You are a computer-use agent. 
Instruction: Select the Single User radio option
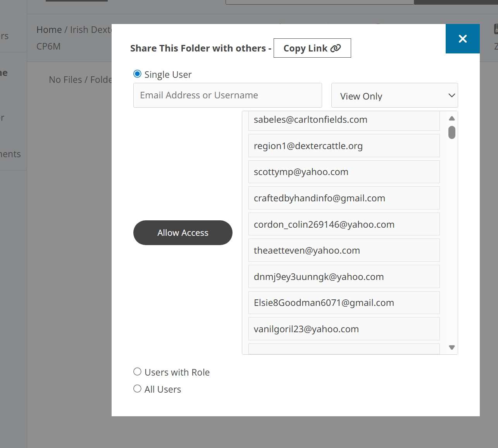tap(137, 74)
